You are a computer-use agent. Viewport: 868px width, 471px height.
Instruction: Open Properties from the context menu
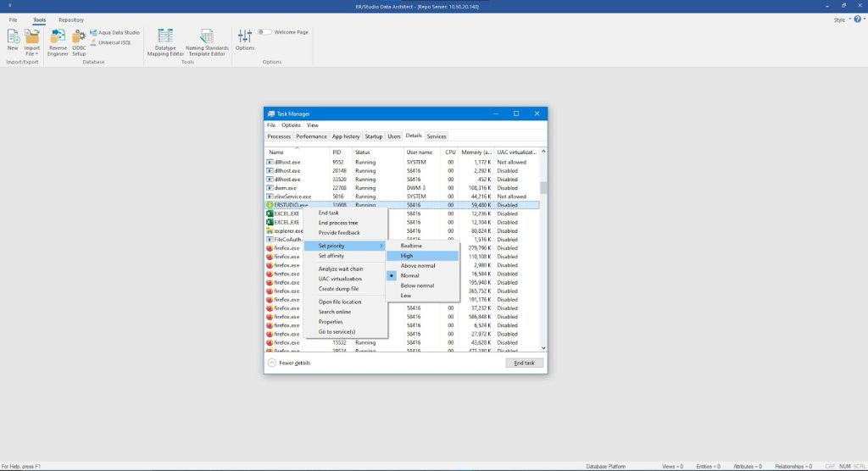click(x=346, y=322)
